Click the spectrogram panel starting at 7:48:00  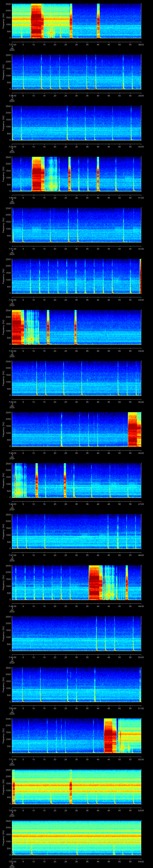(x=77, y=583)
